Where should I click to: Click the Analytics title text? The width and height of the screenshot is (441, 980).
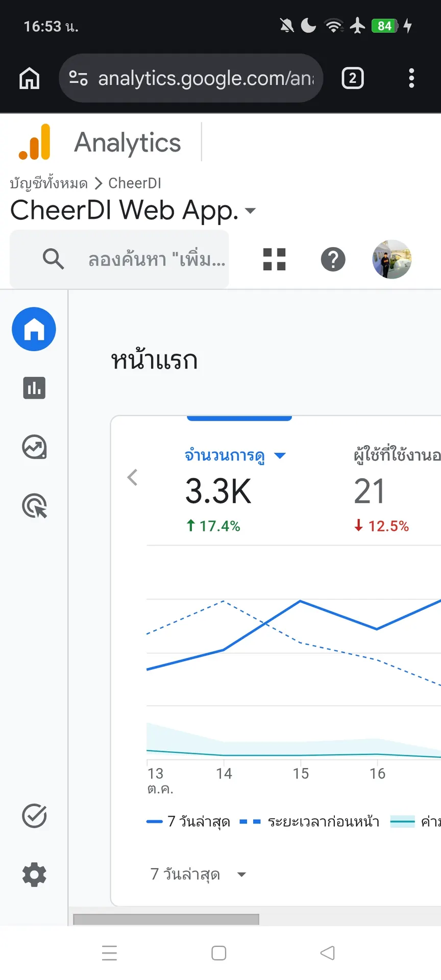click(128, 142)
